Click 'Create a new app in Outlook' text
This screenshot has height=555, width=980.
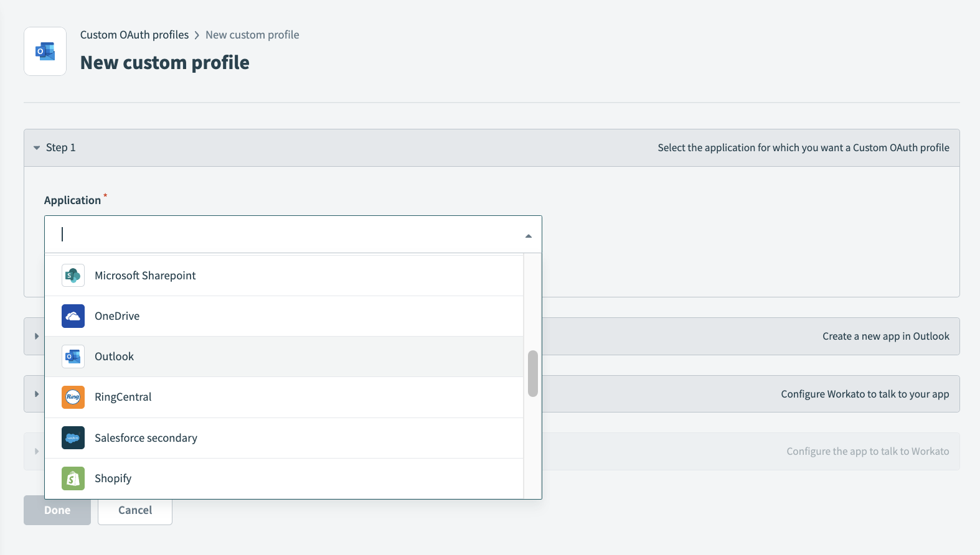pyautogui.click(x=885, y=336)
